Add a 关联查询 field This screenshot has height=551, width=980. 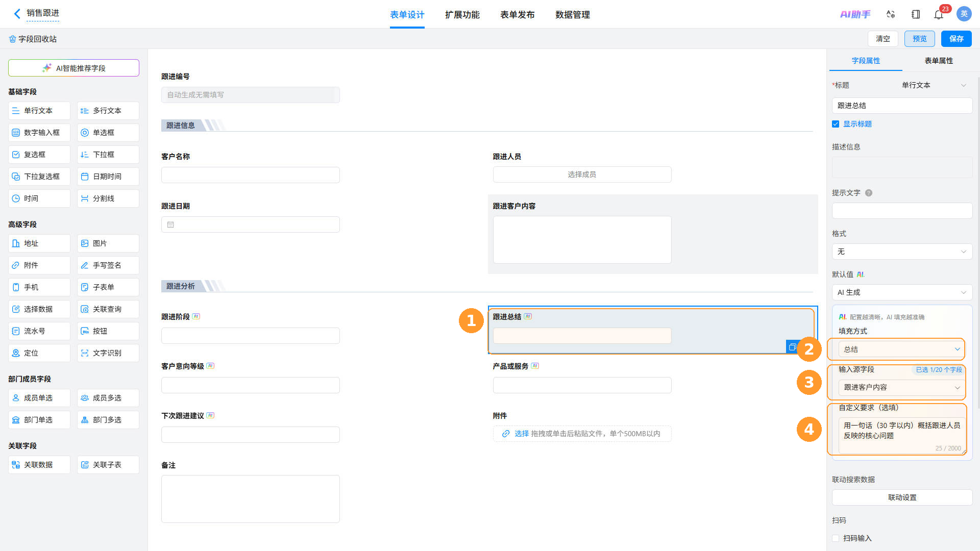coord(108,309)
